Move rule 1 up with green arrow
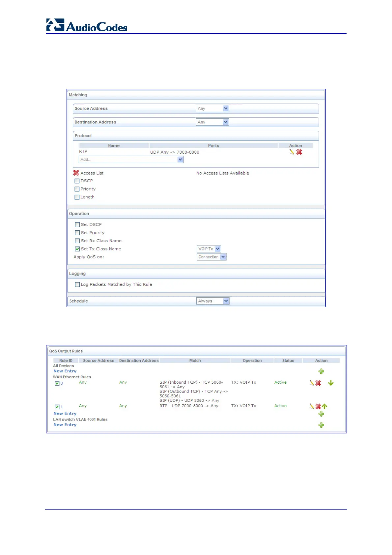This screenshot has width=392, height=555. coord(324,406)
